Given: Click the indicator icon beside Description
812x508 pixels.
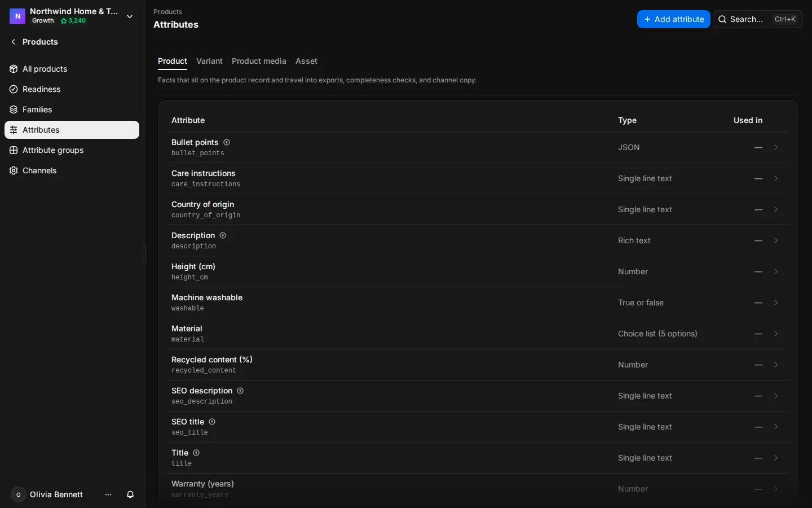Looking at the screenshot, I should pos(223,235).
